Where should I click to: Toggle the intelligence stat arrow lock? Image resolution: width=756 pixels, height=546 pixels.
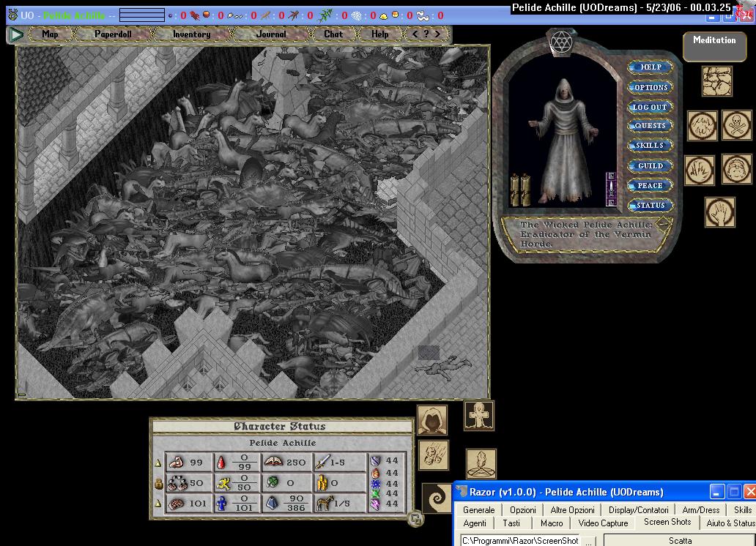(158, 504)
